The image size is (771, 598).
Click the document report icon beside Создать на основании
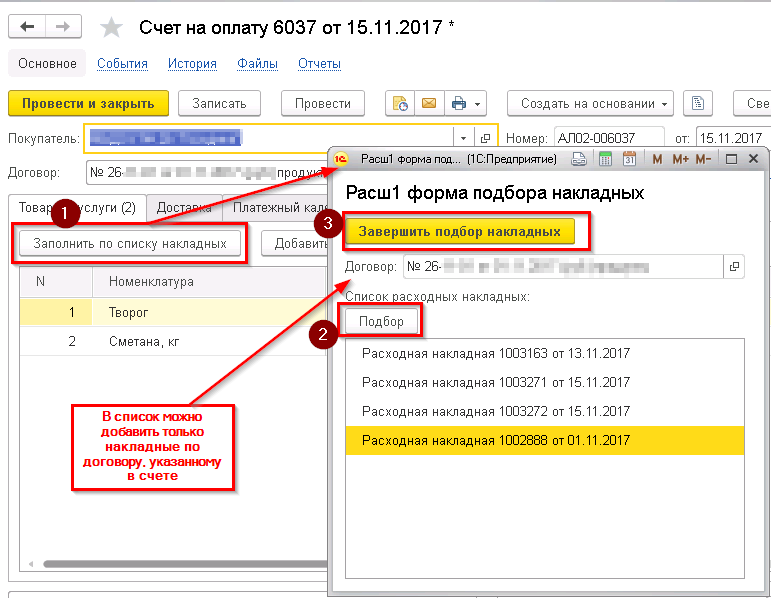click(700, 104)
